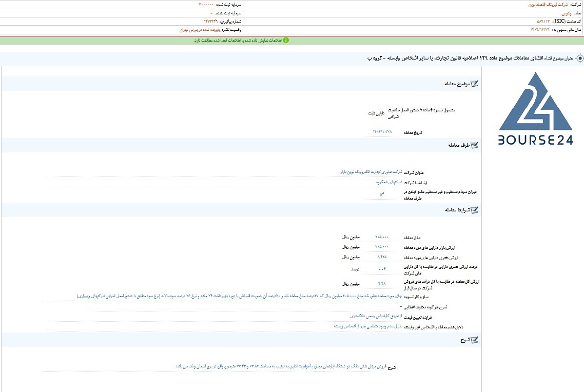
Task: Open the Bourse24 logo image
Action: (535, 108)
